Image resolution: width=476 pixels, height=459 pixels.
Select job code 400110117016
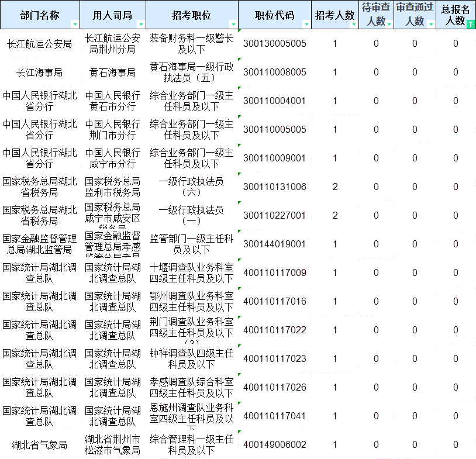click(x=275, y=302)
